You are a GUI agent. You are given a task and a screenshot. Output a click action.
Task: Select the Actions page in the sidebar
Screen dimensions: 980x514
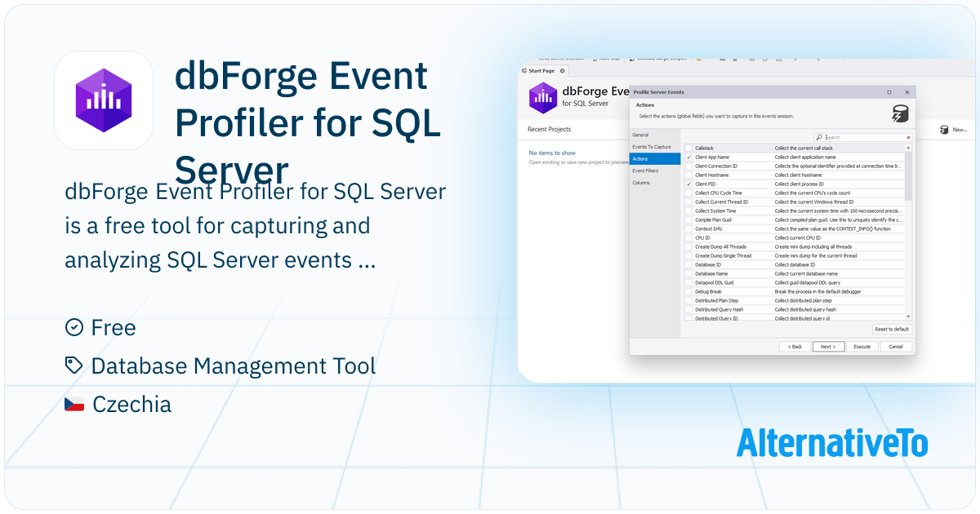click(654, 158)
